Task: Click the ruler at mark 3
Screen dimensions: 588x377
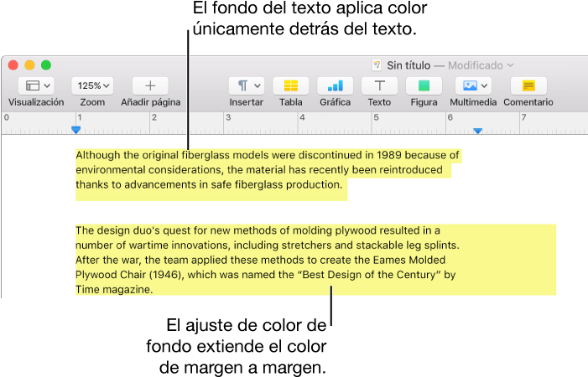Action: [228, 117]
